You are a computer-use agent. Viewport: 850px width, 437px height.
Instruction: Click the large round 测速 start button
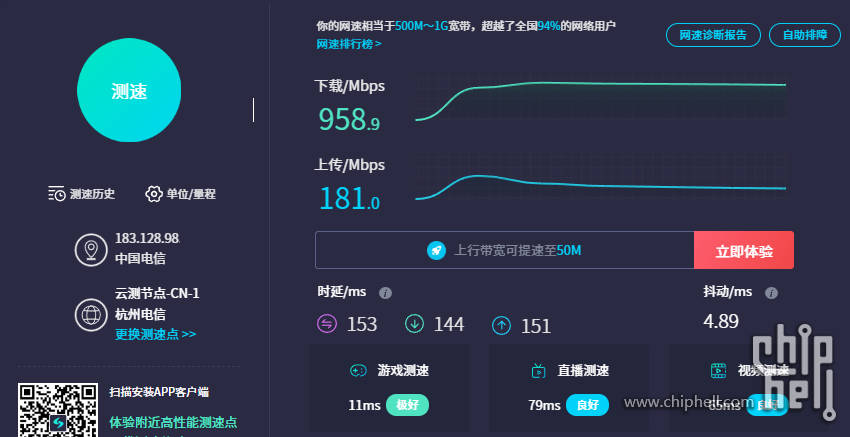pos(129,92)
